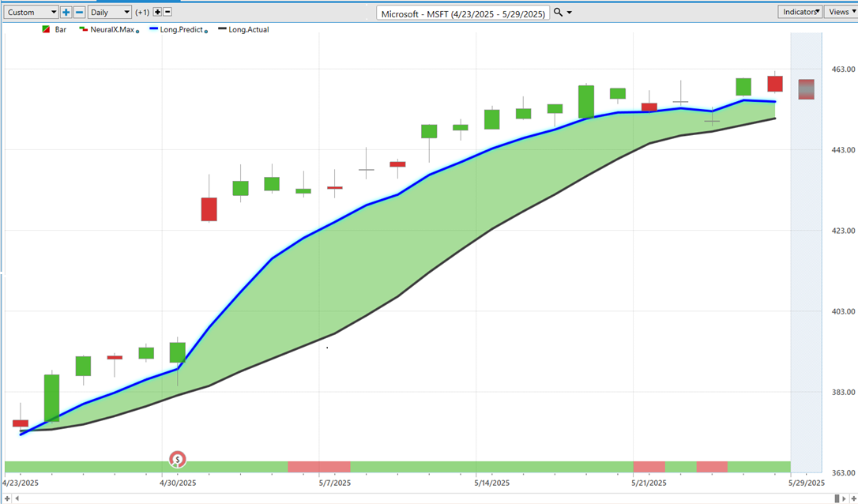
Task: Toggle the NeuralX.Max legend indicator
Action: [108, 29]
